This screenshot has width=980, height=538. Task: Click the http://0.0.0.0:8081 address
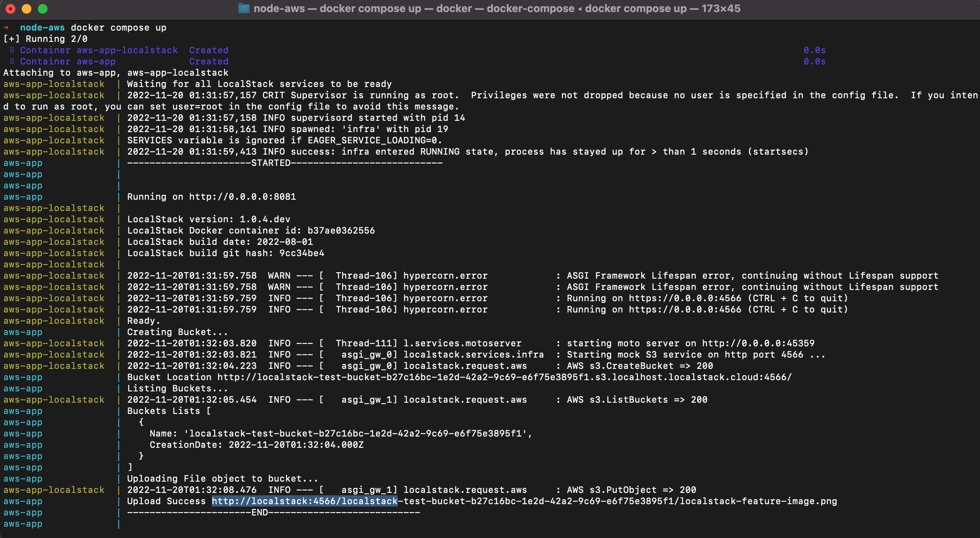243,197
